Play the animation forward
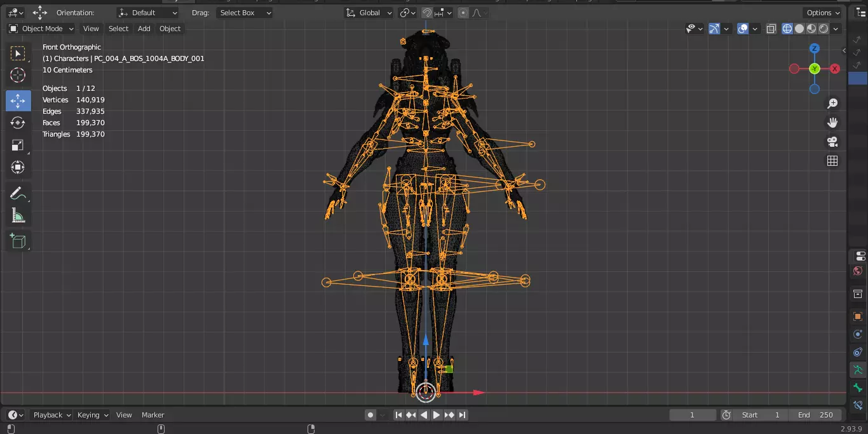The height and width of the screenshot is (434, 868). pyautogui.click(x=437, y=415)
